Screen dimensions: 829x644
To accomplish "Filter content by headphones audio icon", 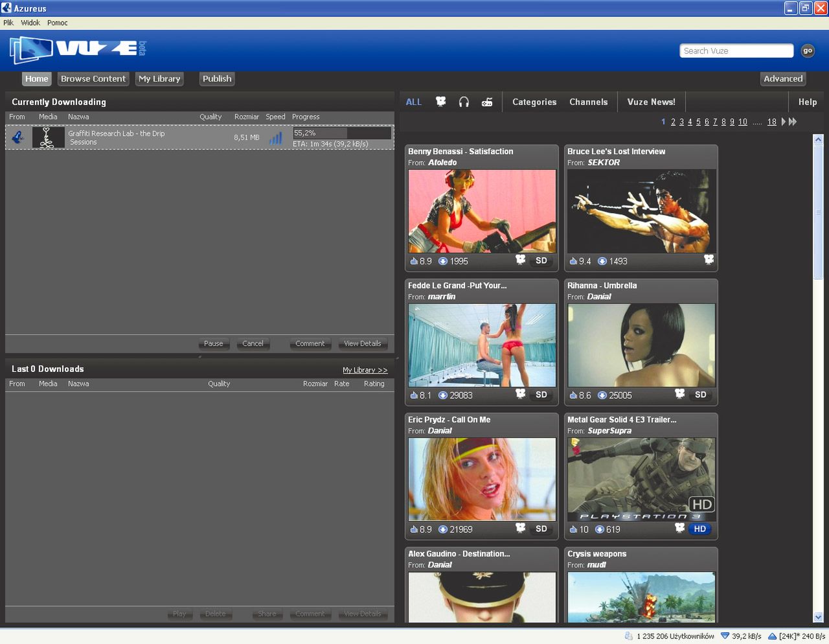I will 464,102.
